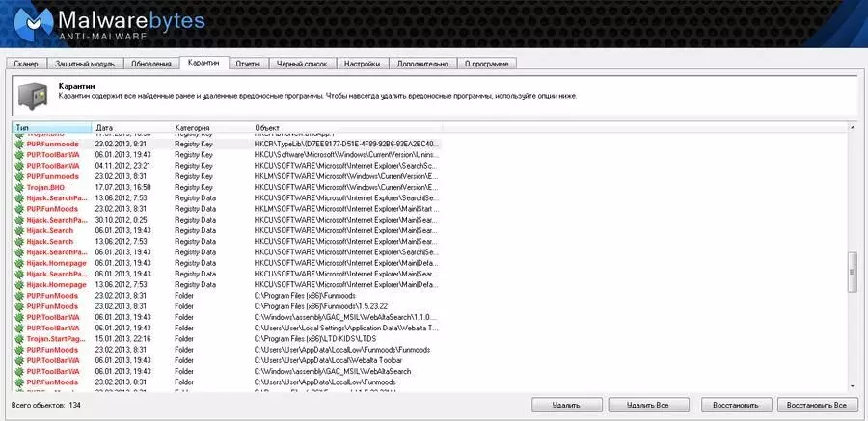Sort by the Категория column header
868x421 pixels.
tap(211, 128)
